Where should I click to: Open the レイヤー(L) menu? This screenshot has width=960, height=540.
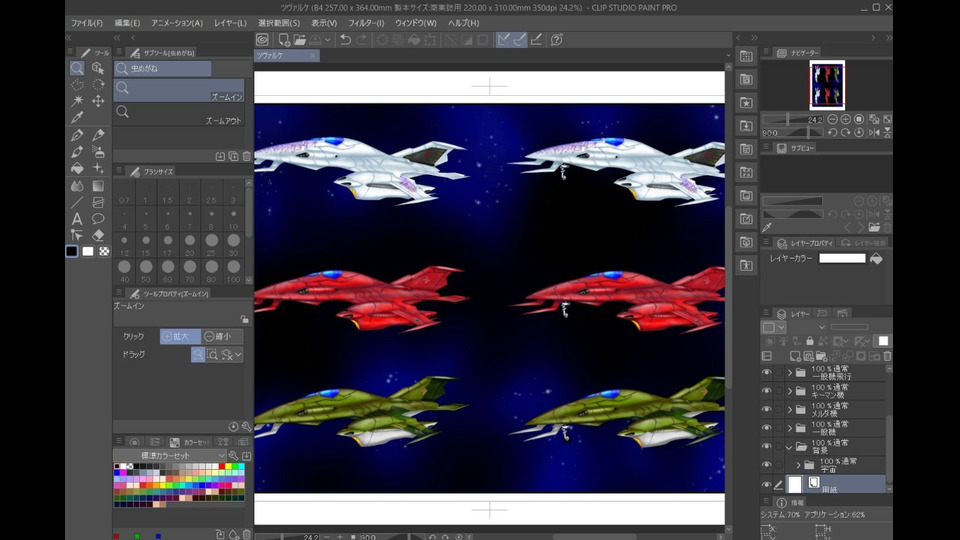pos(230,23)
